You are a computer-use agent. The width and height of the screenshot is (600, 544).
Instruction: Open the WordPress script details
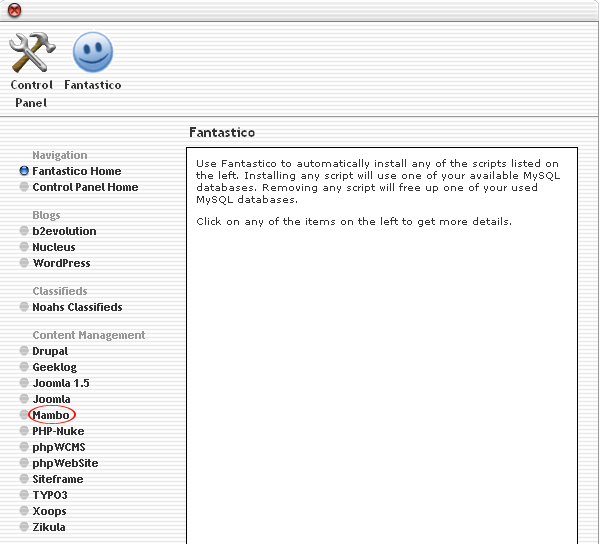[61, 263]
